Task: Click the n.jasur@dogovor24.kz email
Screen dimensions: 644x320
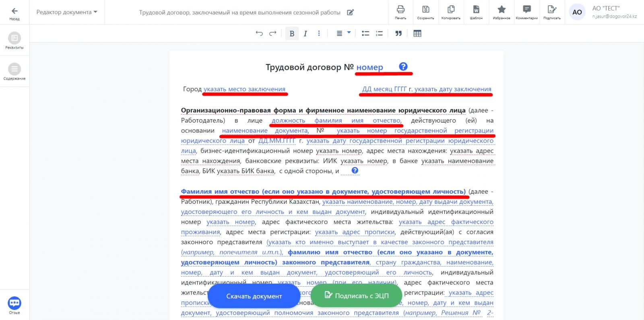Action: tap(614, 16)
